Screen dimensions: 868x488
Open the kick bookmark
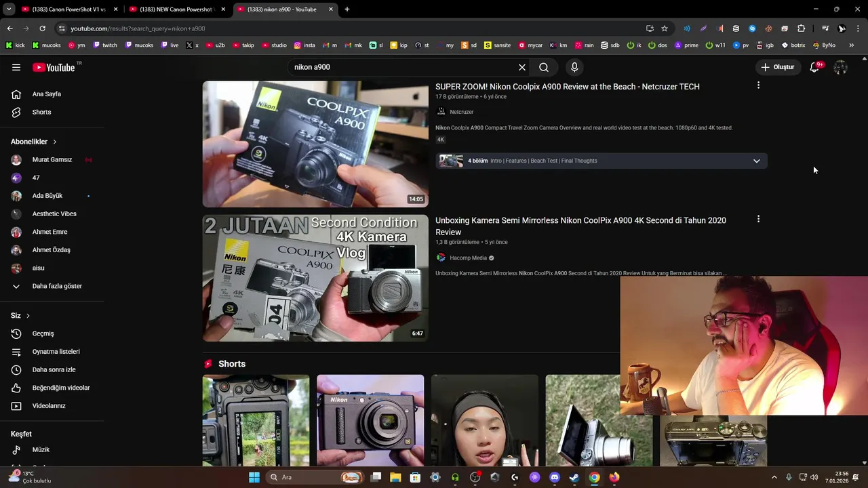pos(15,45)
